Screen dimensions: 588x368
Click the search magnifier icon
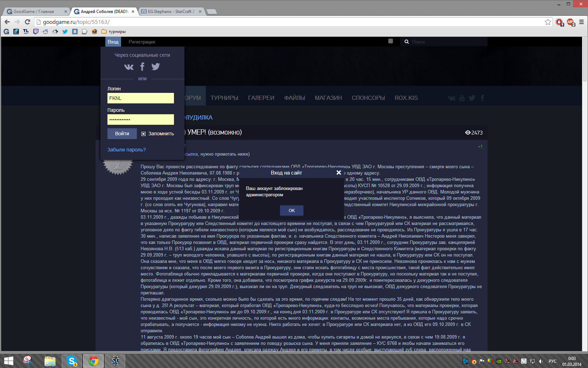(x=406, y=42)
